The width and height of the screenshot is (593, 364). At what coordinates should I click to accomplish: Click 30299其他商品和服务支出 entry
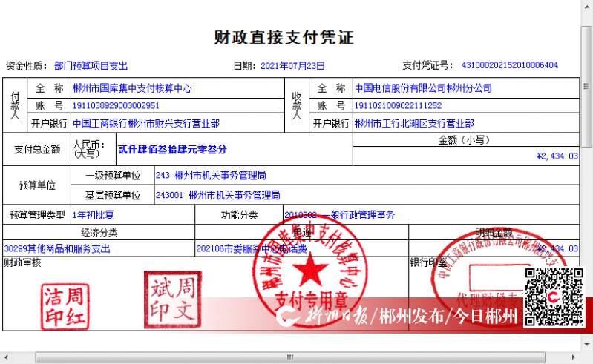pos(57,249)
